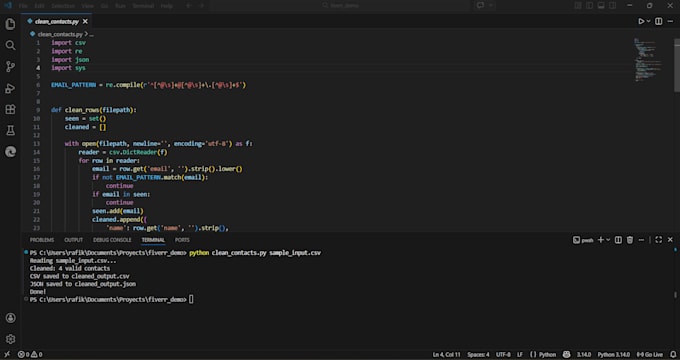Change indentation via Spaces: 4
Viewport: 680px width, 360px height.
click(478, 354)
